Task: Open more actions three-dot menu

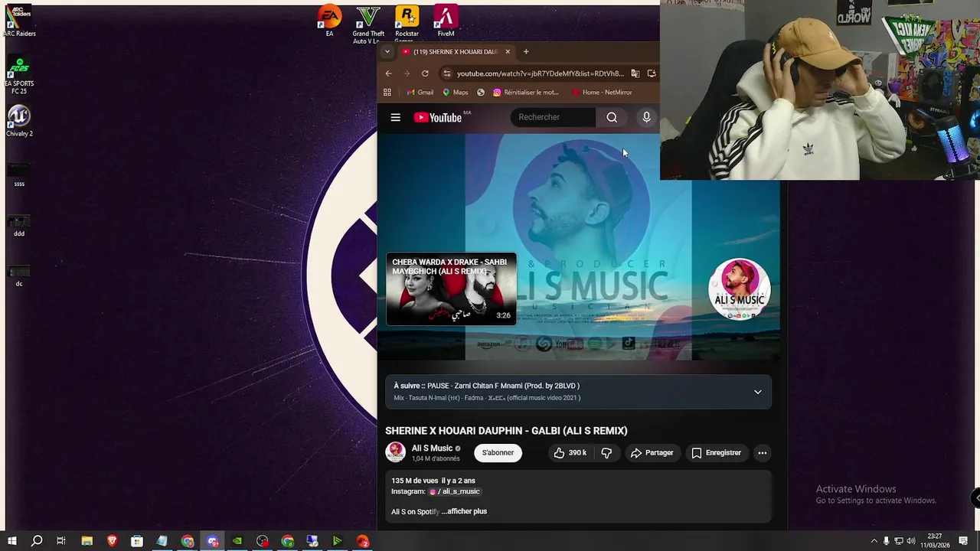Action: tap(762, 453)
